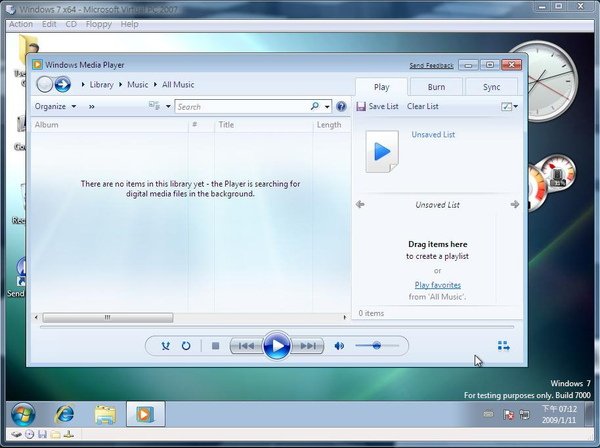Screen dimensions: 600x448
Task: Open the Music breadcrumb
Action: click(x=137, y=85)
